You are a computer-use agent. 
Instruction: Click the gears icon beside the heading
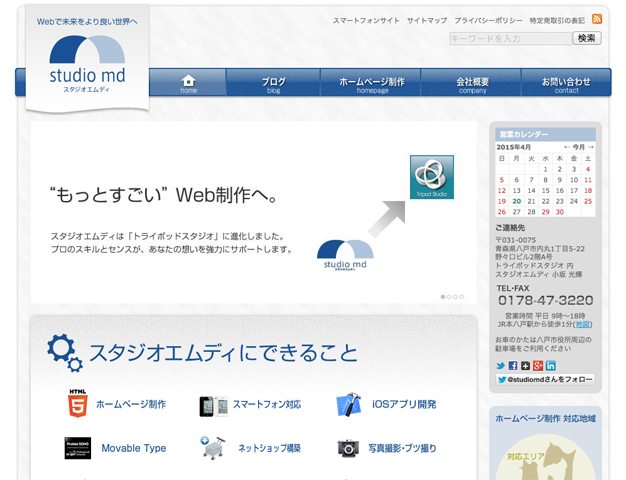point(65,353)
